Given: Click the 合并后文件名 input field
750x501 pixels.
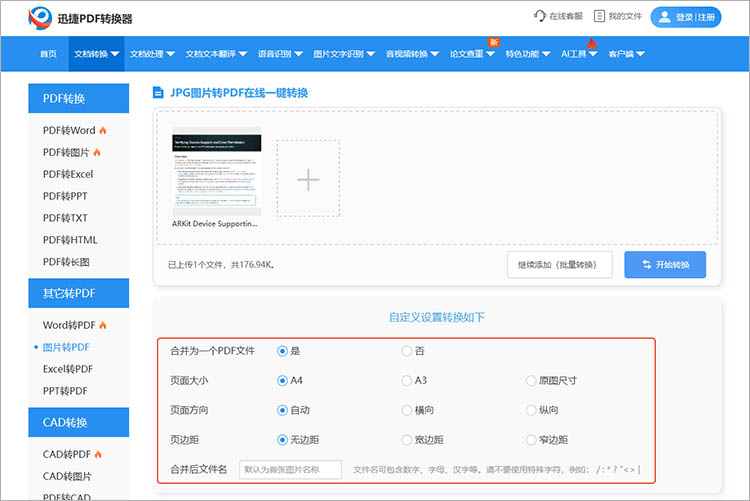Looking at the screenshot, I should (x=290, y=470).
